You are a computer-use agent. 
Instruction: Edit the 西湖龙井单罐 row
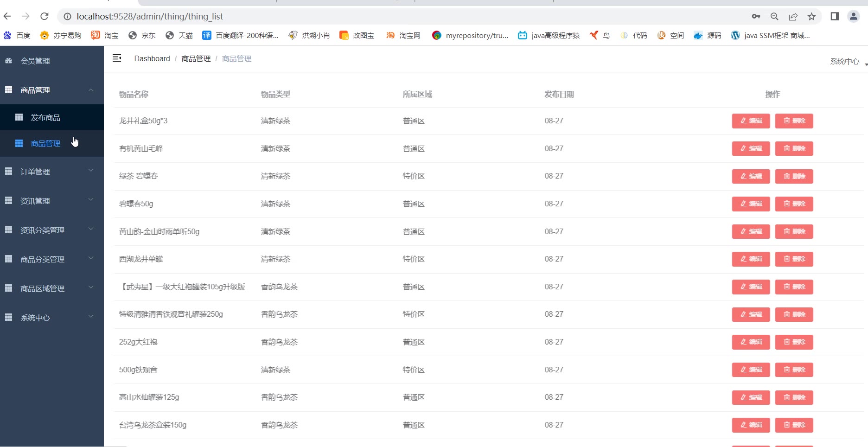[751, 259]
